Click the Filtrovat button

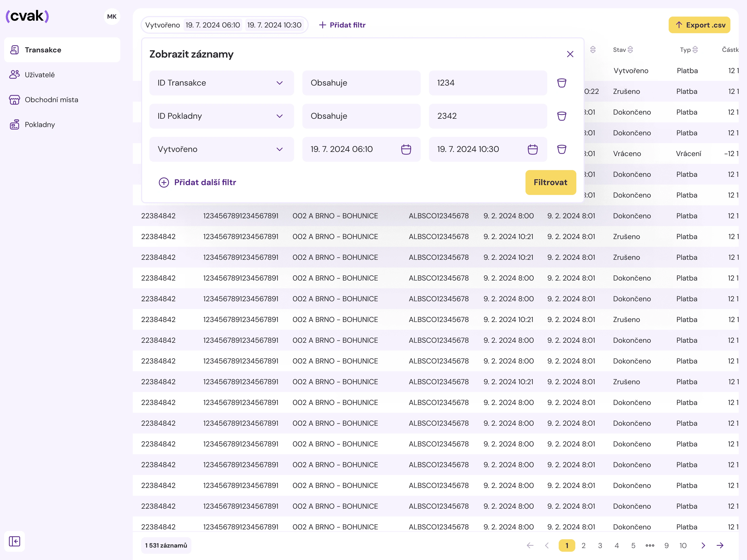pos(550,182)
